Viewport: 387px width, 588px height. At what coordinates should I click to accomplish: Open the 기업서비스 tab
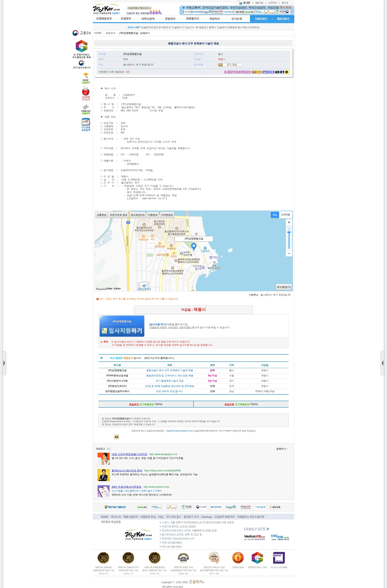click(261, 19)
